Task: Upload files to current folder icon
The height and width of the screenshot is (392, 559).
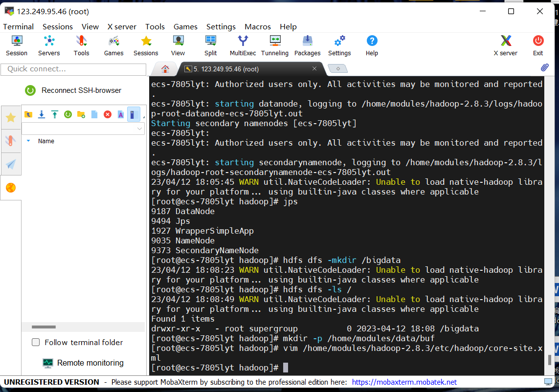Action: pyautogui.click(x=55, y=114)
